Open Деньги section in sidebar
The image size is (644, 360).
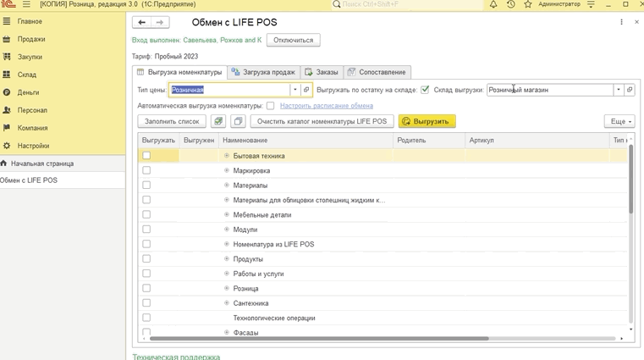28,92
